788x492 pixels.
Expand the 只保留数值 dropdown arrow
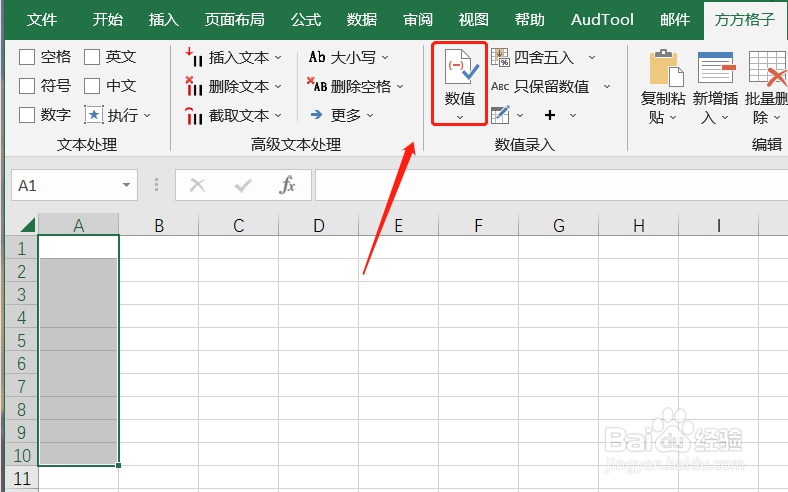pyautogui.click(x=607, y=87)
